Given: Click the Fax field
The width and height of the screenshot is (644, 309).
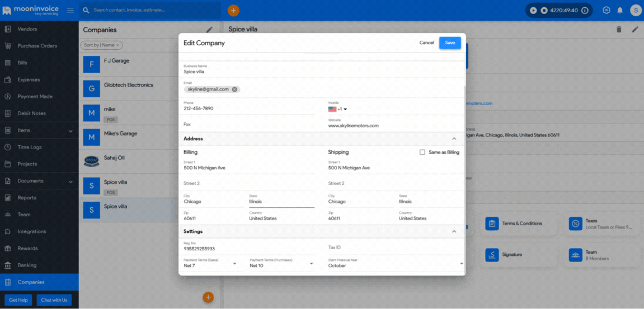Looking at the screenshot, I should point(250,124).
